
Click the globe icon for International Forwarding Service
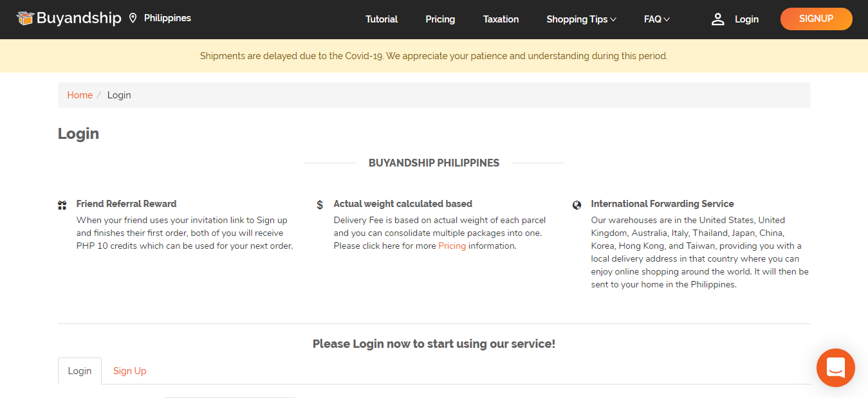577,205
